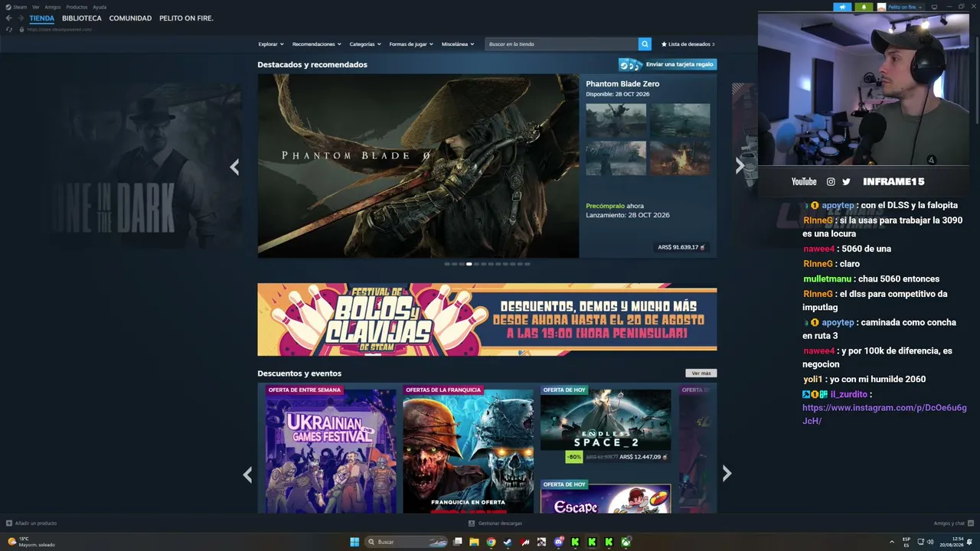Open the Endless Space 2 daily offer

click(x=606, y=425)
